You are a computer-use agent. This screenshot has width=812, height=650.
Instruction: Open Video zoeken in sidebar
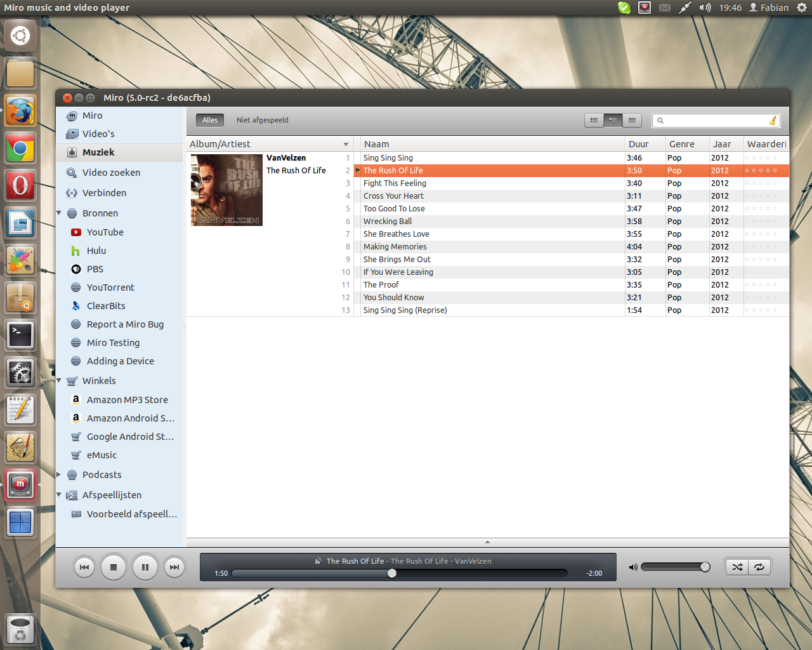119,173
